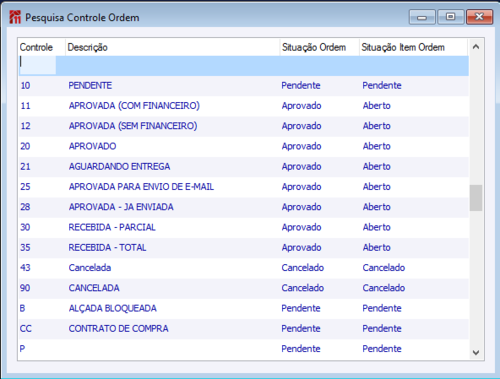Select controle code 25
500x379 pixels.
(x=25, y=187)
